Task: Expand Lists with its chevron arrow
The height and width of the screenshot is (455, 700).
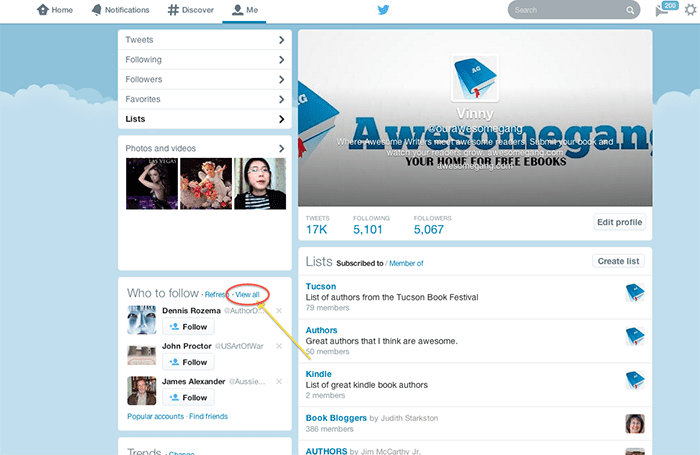Action: (281, 119)
